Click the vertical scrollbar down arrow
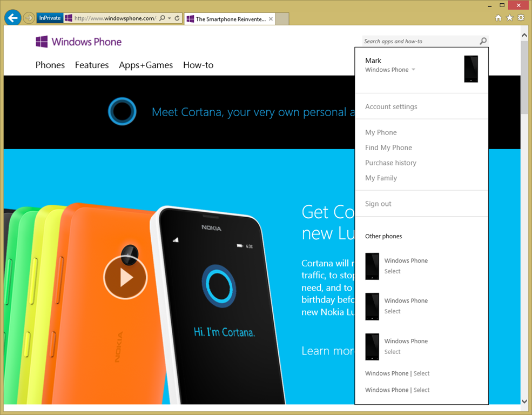Image resolution: width=532 pixels, height=415 pixels. (x=524, y=401)
